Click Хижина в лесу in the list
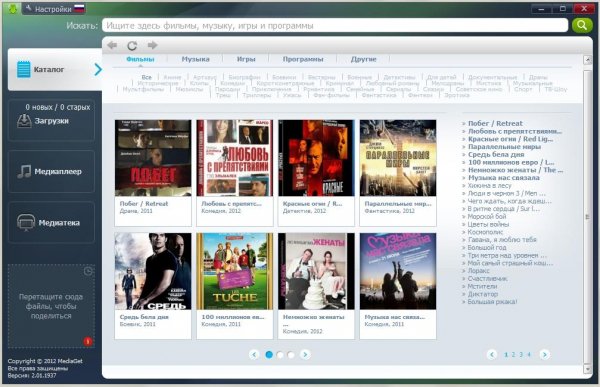The image size is (600, 387). point(489,185)
